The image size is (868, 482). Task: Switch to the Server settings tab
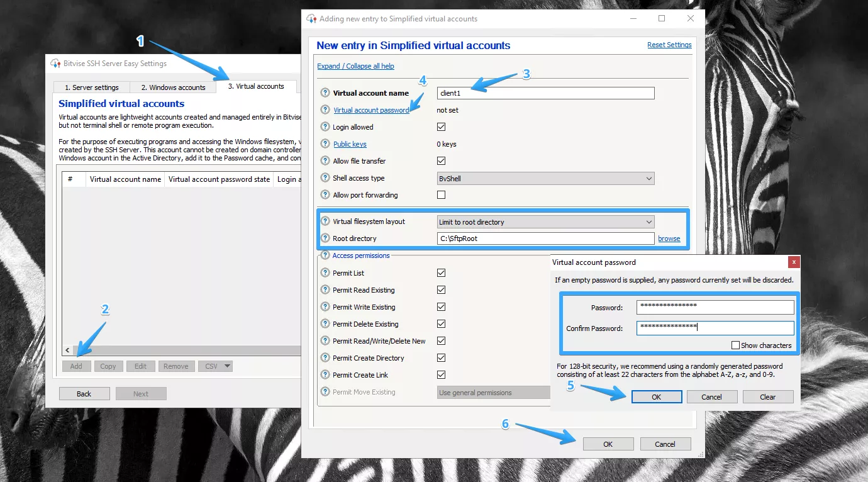tap(91, 87)
